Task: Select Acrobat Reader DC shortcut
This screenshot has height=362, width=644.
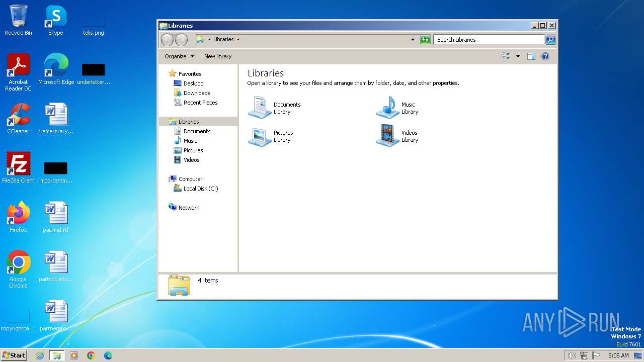Action: coord(18,72)
